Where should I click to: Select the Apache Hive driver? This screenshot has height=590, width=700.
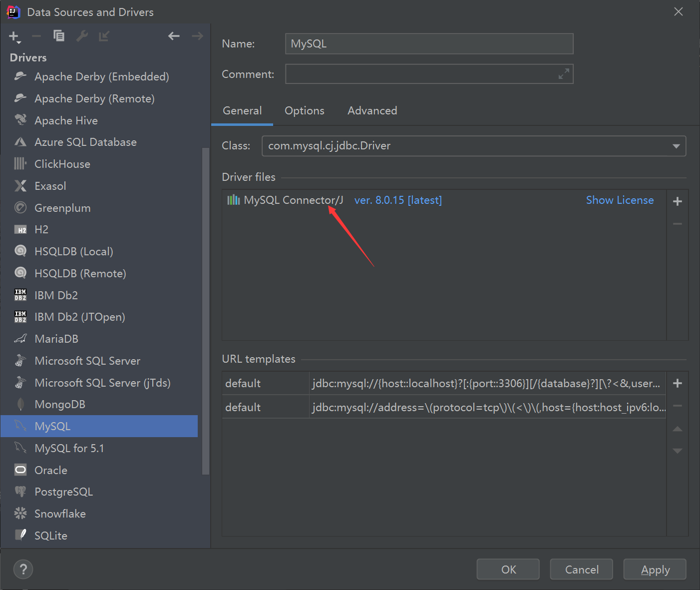click(99, 120)
